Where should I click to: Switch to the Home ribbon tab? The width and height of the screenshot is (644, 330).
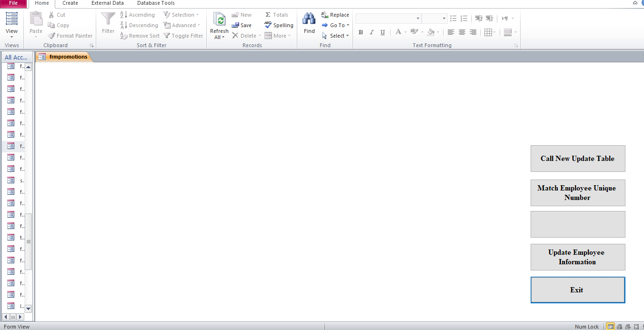click(42, 3)
